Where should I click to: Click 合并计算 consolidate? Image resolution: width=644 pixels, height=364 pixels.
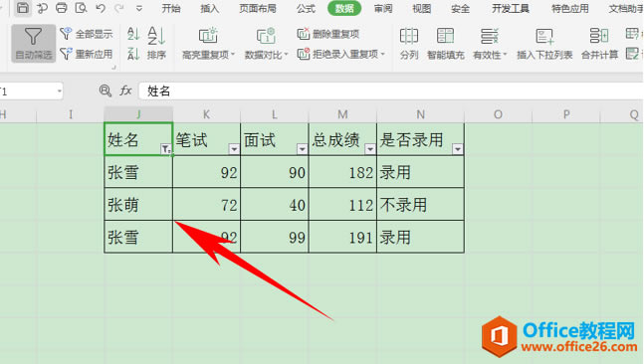pos(599,43)
